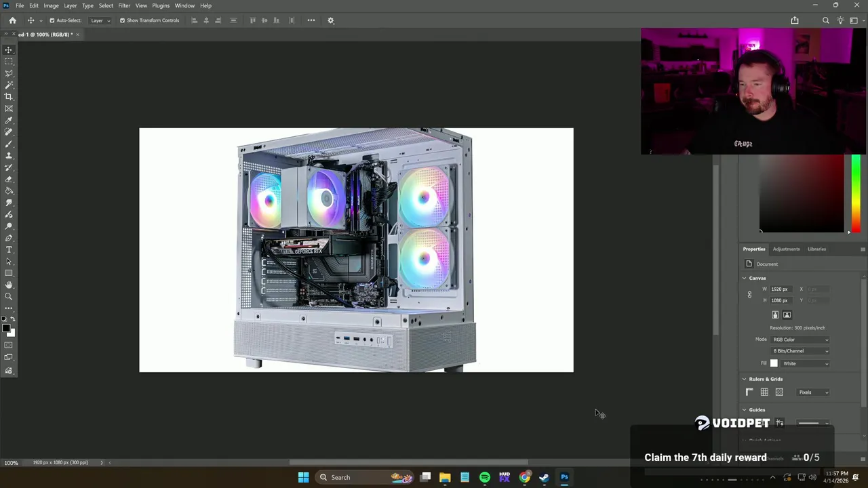The height and width of the screenshot is (488, 868).
Task: Select the History Brush tool
Action: pyautogui.click(x=9, y=167)
